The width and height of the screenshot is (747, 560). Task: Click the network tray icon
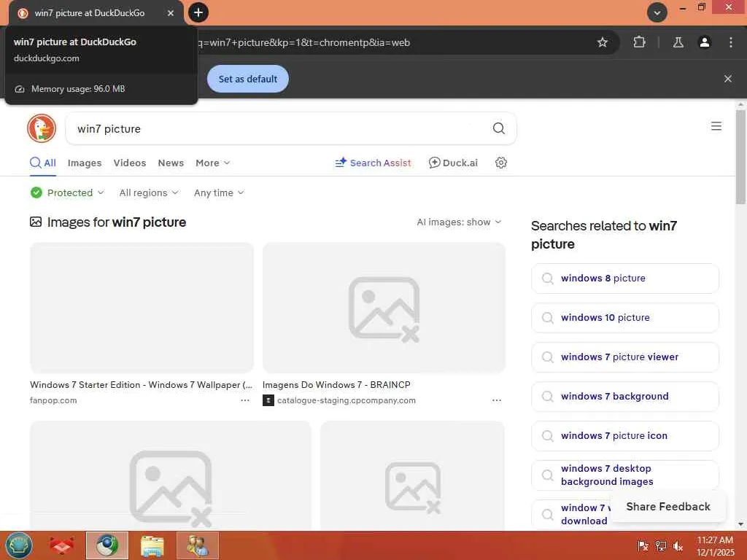click(x=660, y=545)
